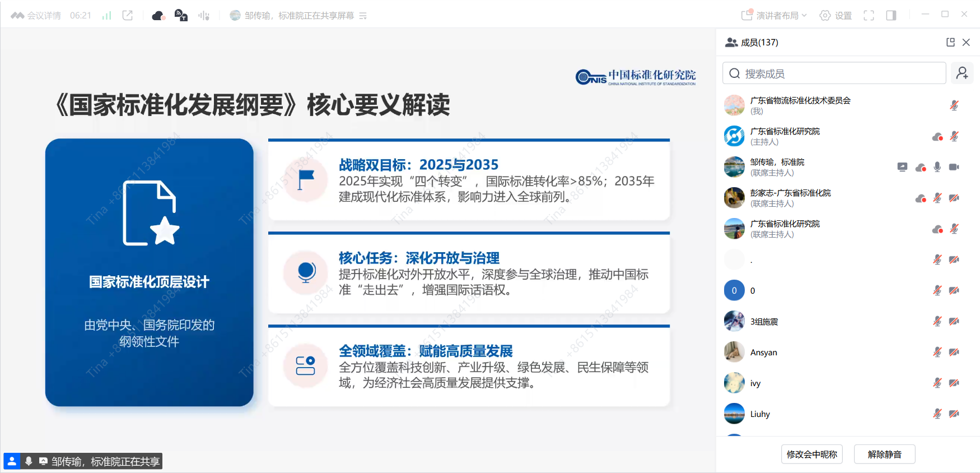The height and width of the screenshot is (473, 980).
Task: Expand the 演讲者布局 layout dropdown
Action: 774,16
